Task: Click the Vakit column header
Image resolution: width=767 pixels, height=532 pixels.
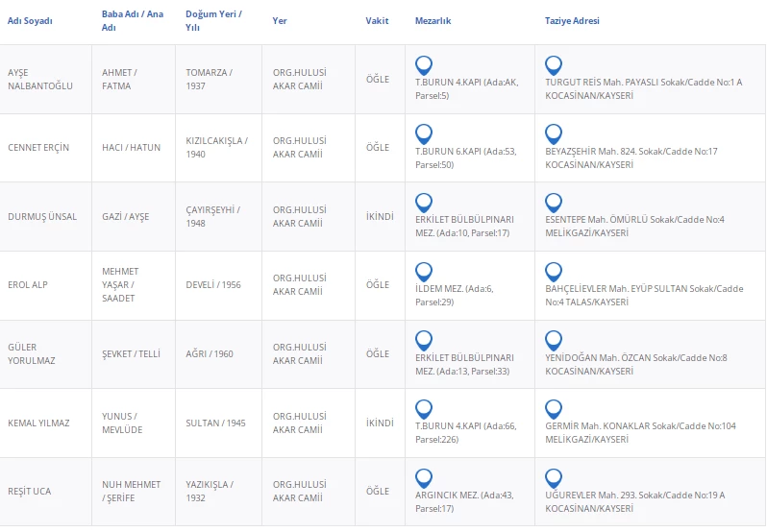Action: coord(377,21)
